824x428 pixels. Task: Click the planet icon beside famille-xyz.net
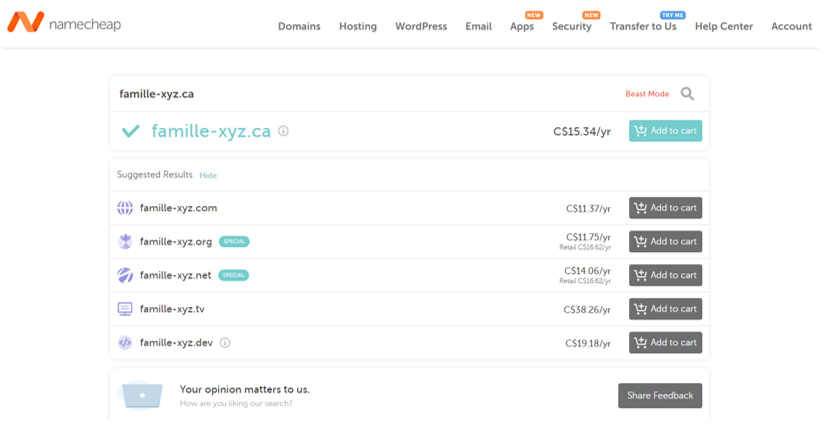pyautogui.click(x=125, y=275)
